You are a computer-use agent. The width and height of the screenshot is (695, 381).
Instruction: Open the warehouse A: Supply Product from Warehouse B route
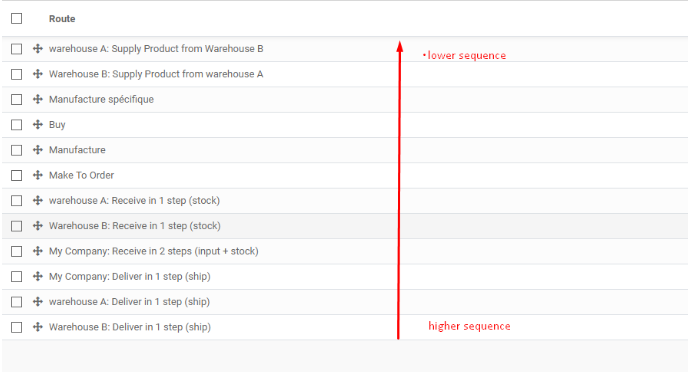[156, 49]
